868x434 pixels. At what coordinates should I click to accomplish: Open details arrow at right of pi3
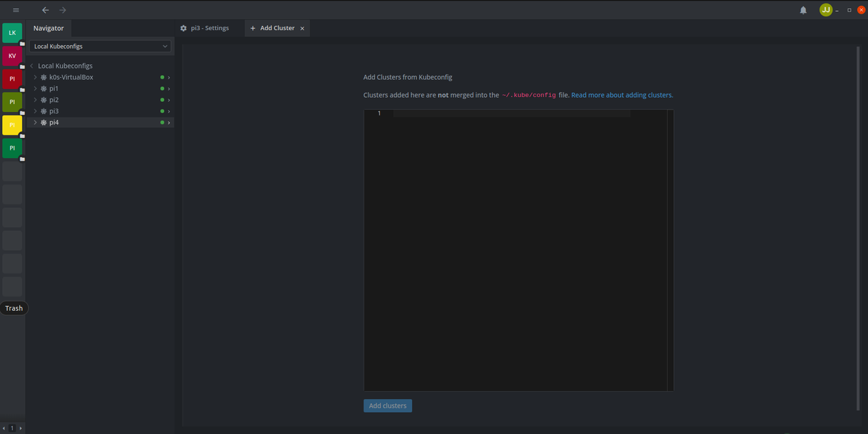(x=169, y=111)
